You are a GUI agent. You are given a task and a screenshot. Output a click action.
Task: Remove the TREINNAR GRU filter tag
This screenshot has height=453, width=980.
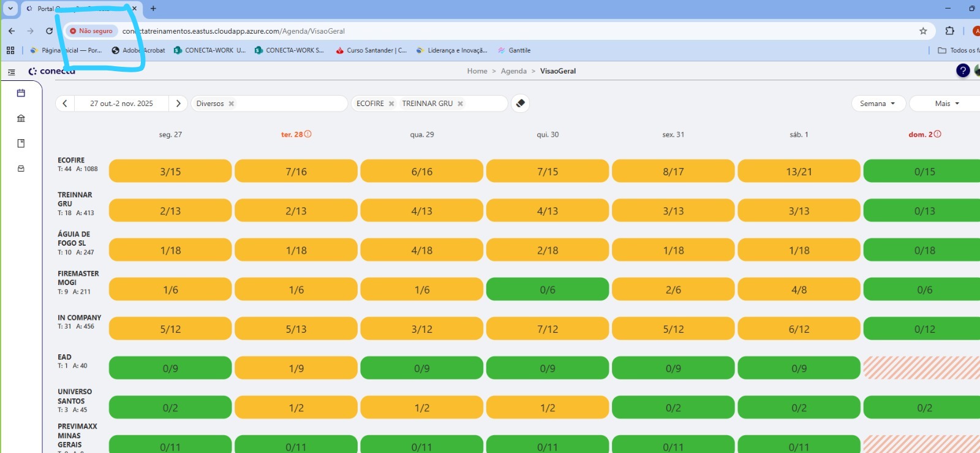[x=460, y=104]
